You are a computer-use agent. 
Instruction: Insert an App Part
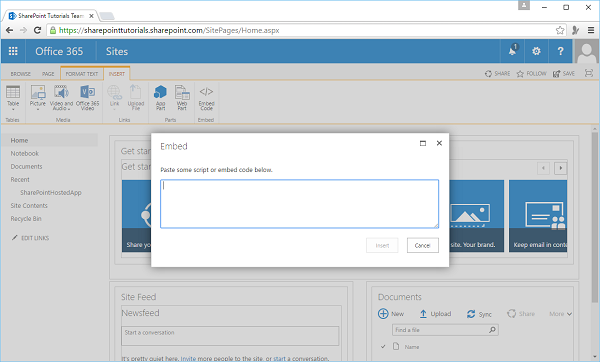click(x=160, y=97)
